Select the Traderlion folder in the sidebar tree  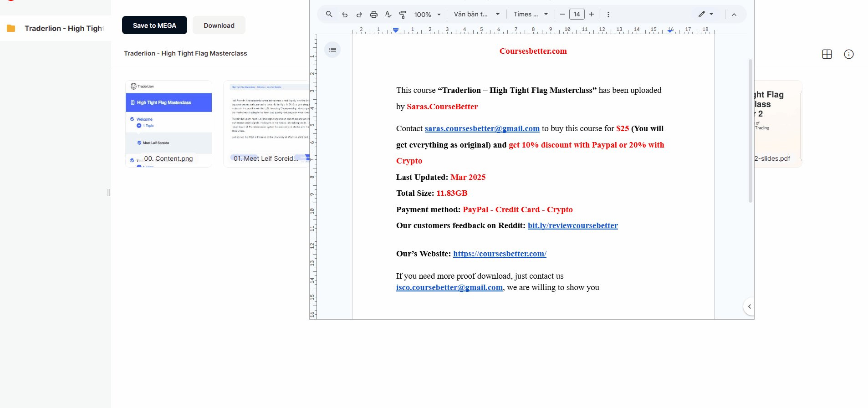[56, 28]
